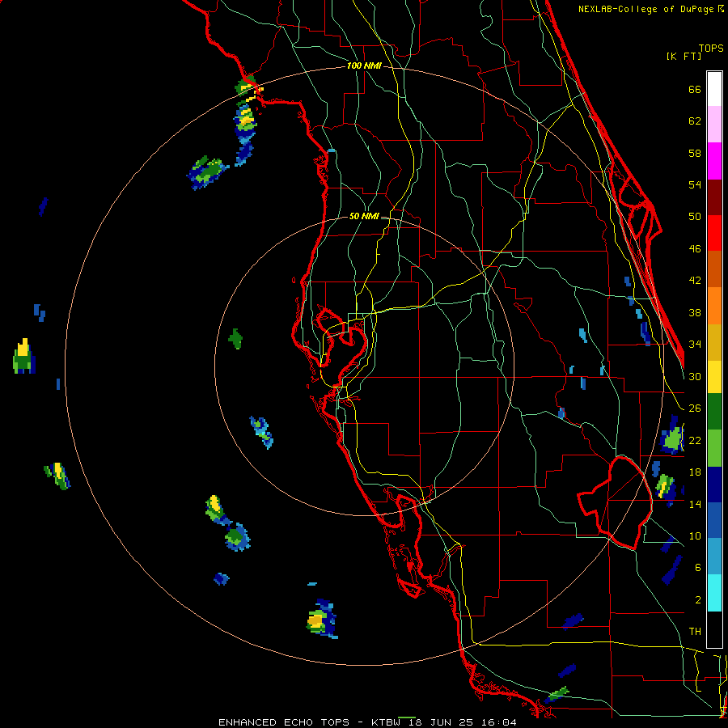Click the 50 scale label in the legend
728x728 pixels.
[x=695, y=216]
